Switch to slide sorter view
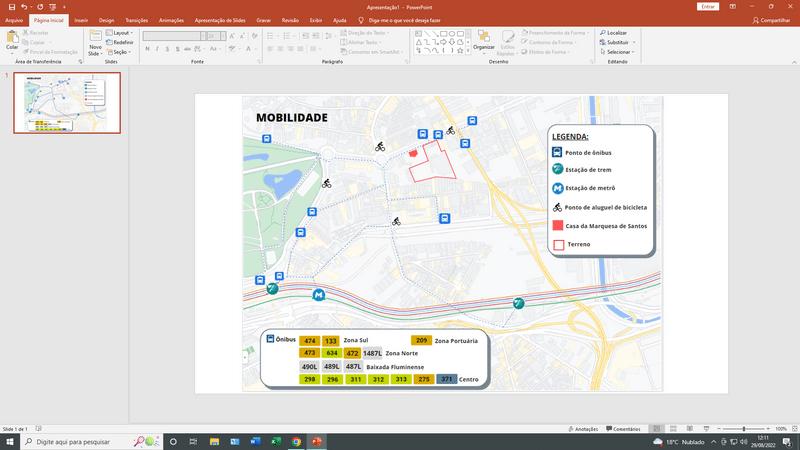 pos(673,429)
